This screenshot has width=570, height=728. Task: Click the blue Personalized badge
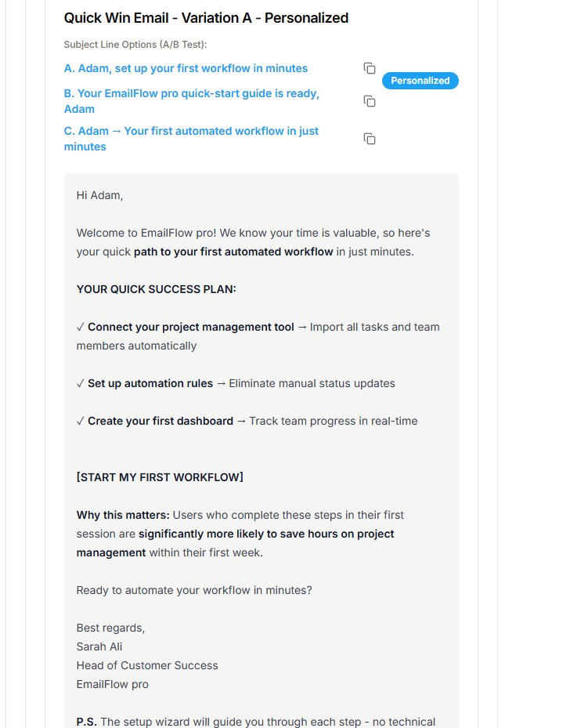click(420, 81)
